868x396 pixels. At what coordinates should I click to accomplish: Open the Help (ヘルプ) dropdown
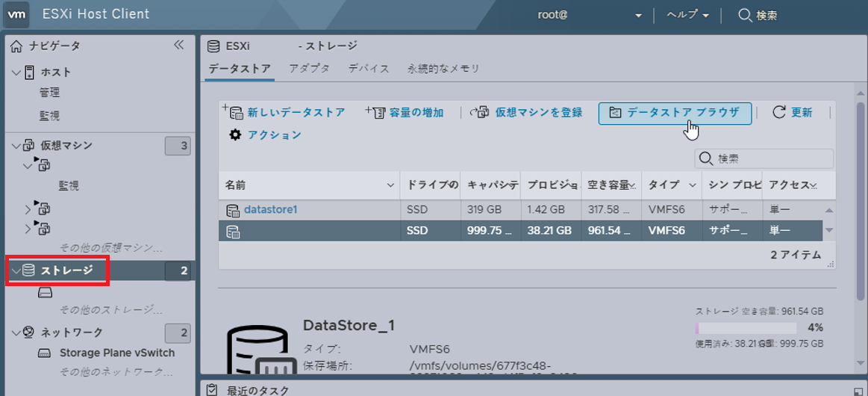tap(687, 15)
